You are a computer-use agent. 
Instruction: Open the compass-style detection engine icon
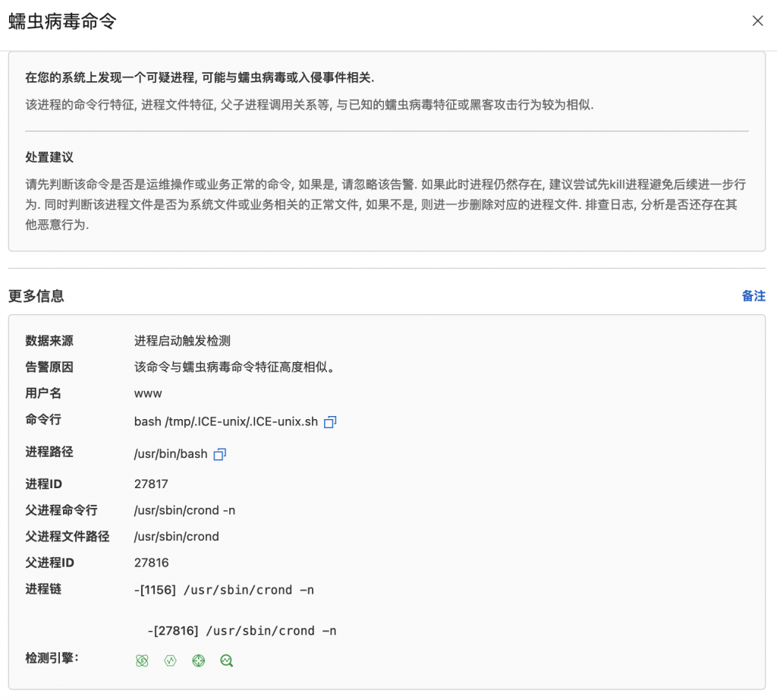coord(198,661)
